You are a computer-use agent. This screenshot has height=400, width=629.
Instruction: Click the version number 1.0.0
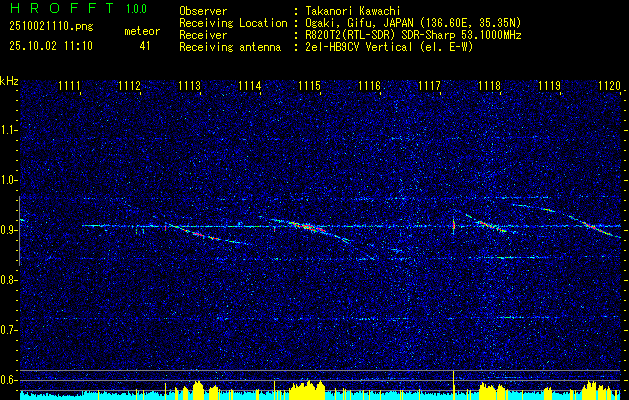point(136,8)
